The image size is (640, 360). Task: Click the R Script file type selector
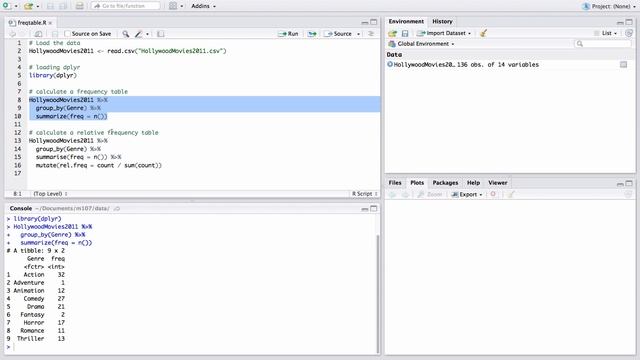point(364,194)
